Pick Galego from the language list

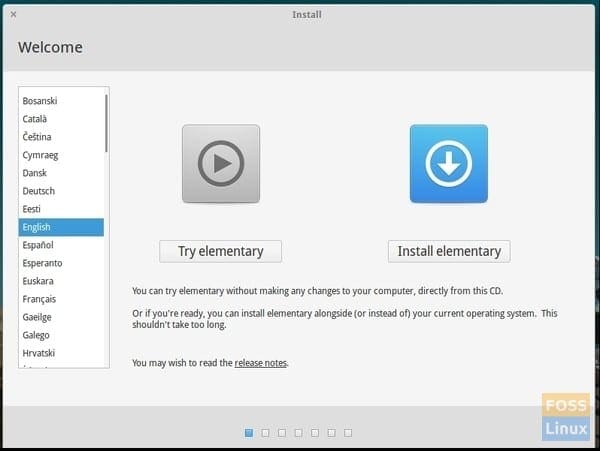(x=61, y=335)
